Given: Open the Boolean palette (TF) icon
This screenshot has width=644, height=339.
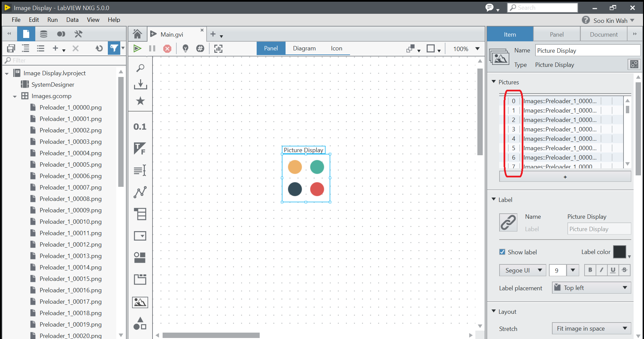Looking at the screenshot, I should [x=140, y=149].
